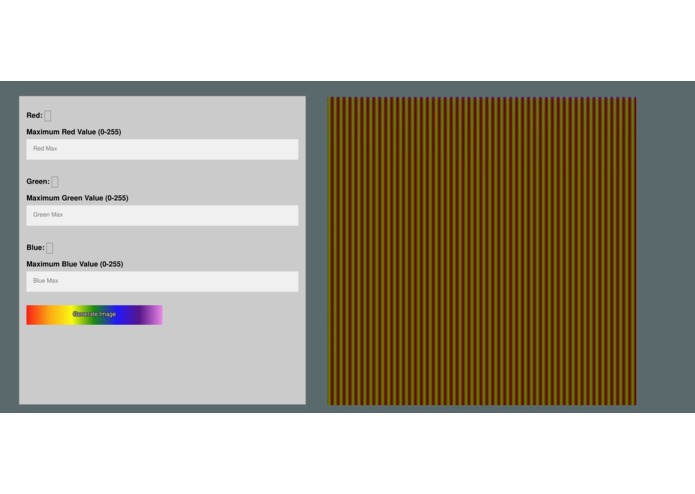The width and height of the screenshot is (695, 494).
Task: Click the Maximum Blue Value (0-255) label
Action: 74,264
